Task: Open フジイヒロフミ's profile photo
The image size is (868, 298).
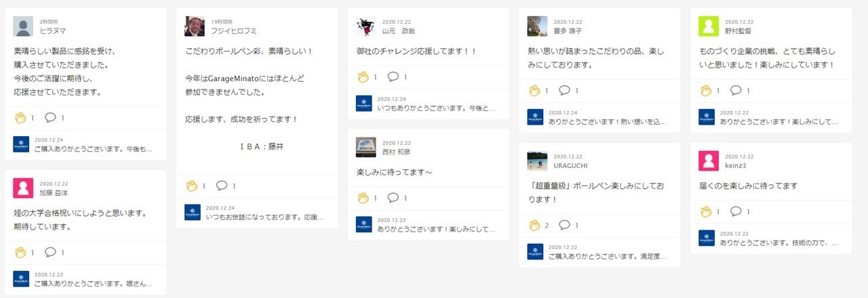Action: pyautogui.click(x=195, y=26)
